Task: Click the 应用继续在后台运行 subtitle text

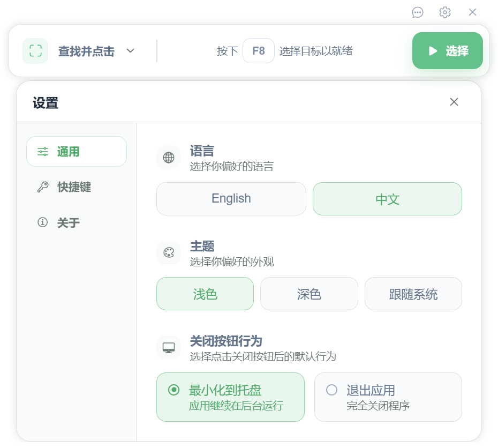Action: coord(236,406)
